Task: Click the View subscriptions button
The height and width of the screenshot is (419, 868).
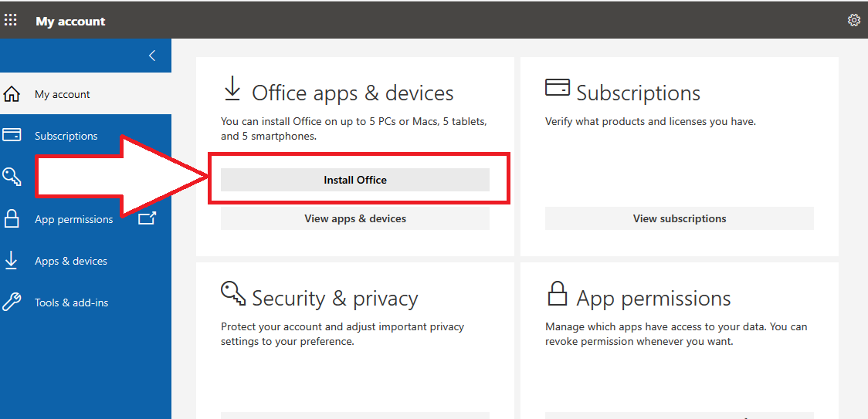Action: pos(680,218)
